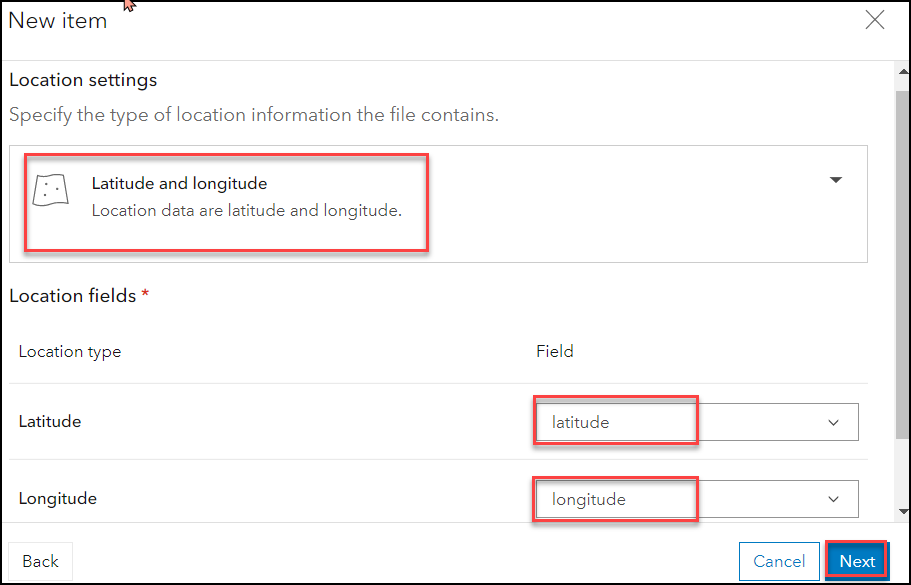Click the 'Location data are latitude and longitude' description
Viewport: 911px width, 585px height.
tap(246, 211)
